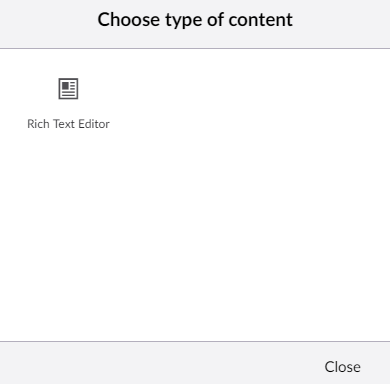Viewport: 390px width, 384px height.
Task: Click the Rich Text Editor label
Action: (x=68, y=124)
